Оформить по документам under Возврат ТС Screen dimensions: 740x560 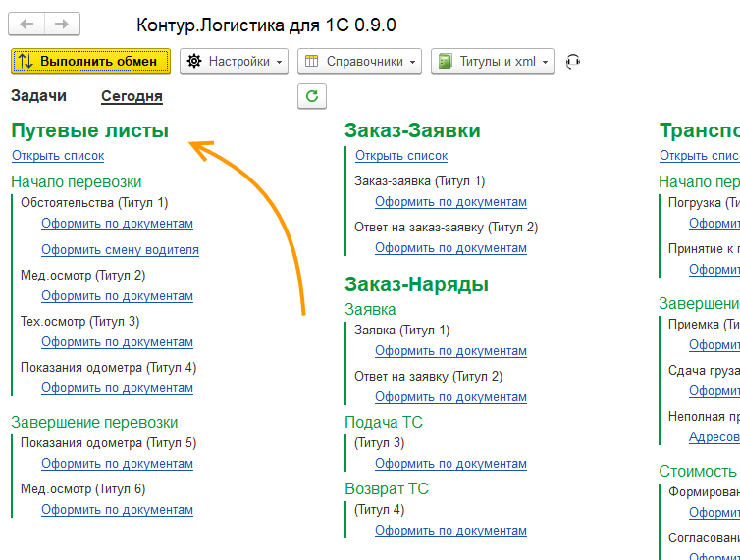tap(450, 531)
